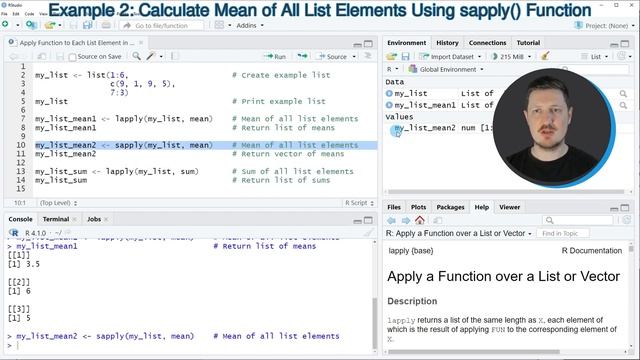640x360 pixels.
Task: Click the New File icon in main toolbar
Action: click(5, 25)
